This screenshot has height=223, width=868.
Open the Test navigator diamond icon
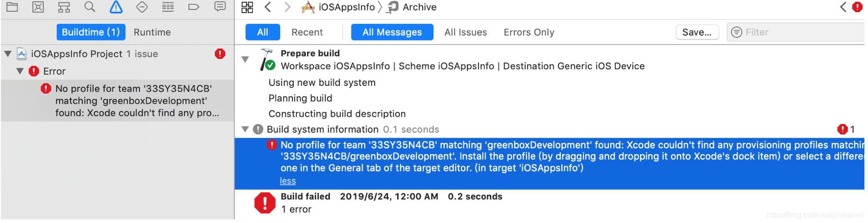(x=142, y=7)
